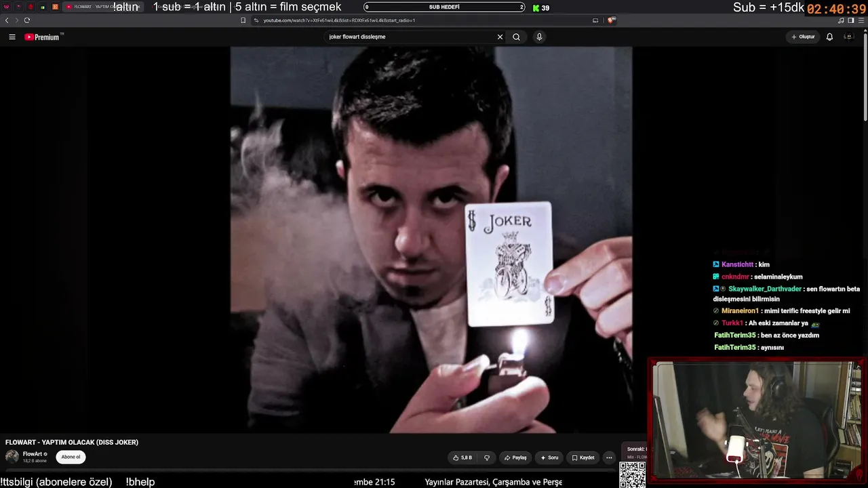Open the Oluştur create menu
Screen dimensions: 868x488
pos(803,37)
